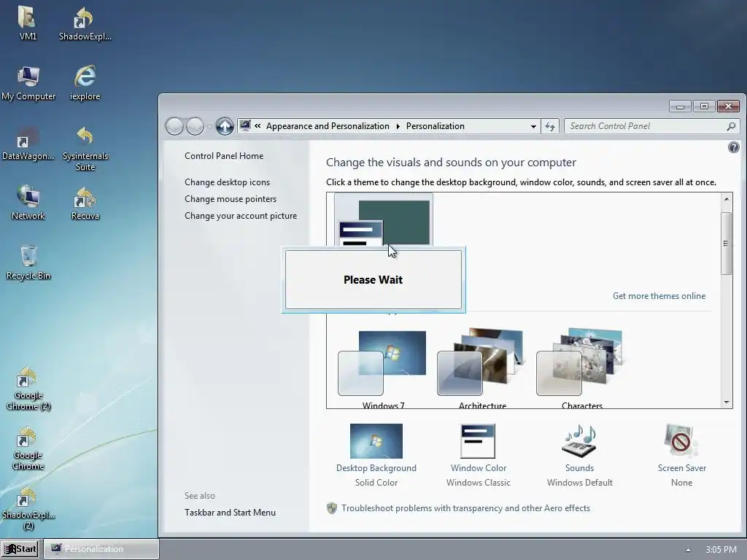Select the My Computer desktop icon
The height and width of the screenshot is (560, 747).
click(28, 83)
